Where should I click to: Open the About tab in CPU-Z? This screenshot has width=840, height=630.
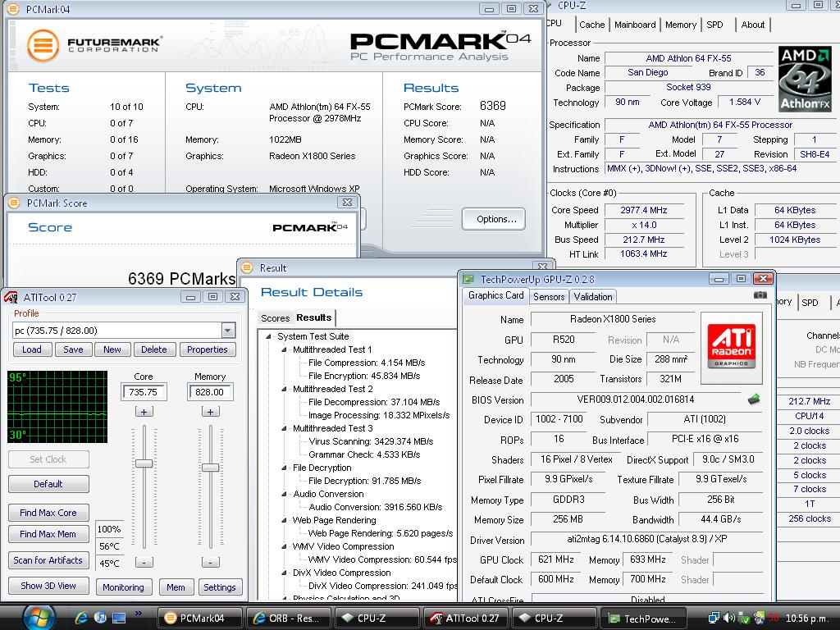click(753, 25)
